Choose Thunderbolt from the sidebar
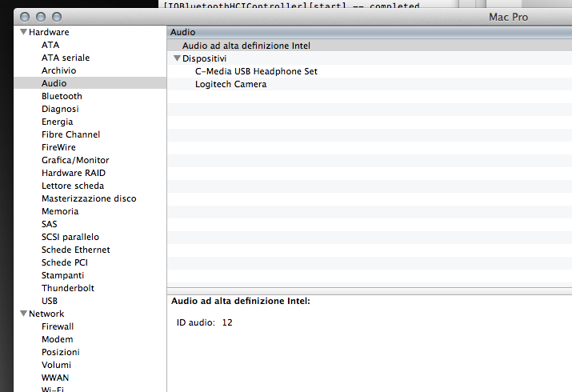 click(68, 288)
